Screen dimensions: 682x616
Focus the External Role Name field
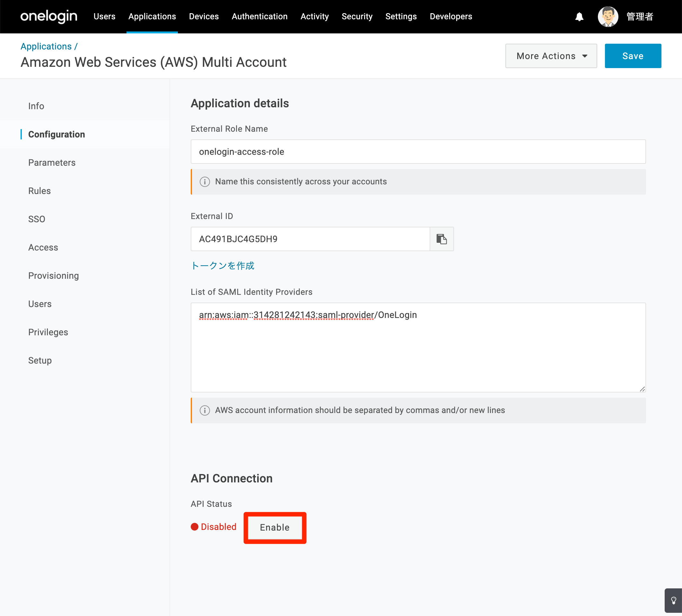click(x=418, y=152)
